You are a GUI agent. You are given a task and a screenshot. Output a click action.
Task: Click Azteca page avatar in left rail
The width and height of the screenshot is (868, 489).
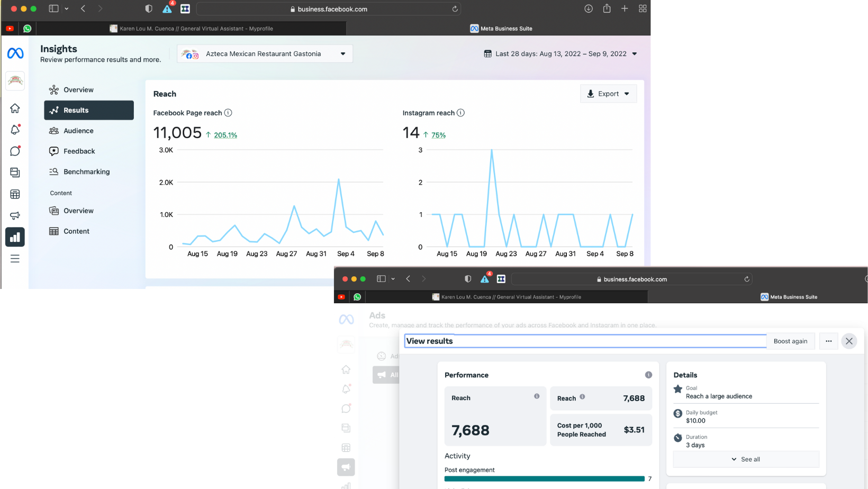pos(15,80)
